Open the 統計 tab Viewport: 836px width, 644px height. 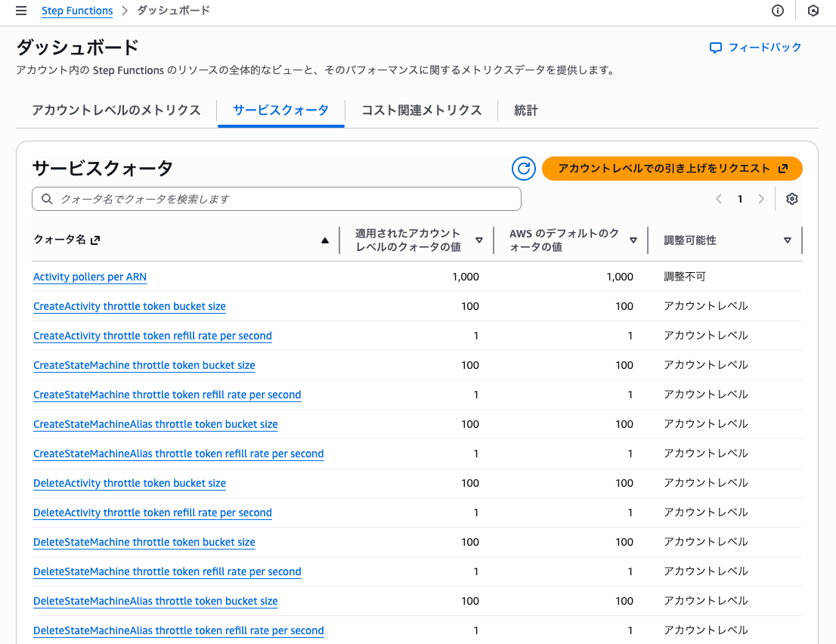[525, 110]
